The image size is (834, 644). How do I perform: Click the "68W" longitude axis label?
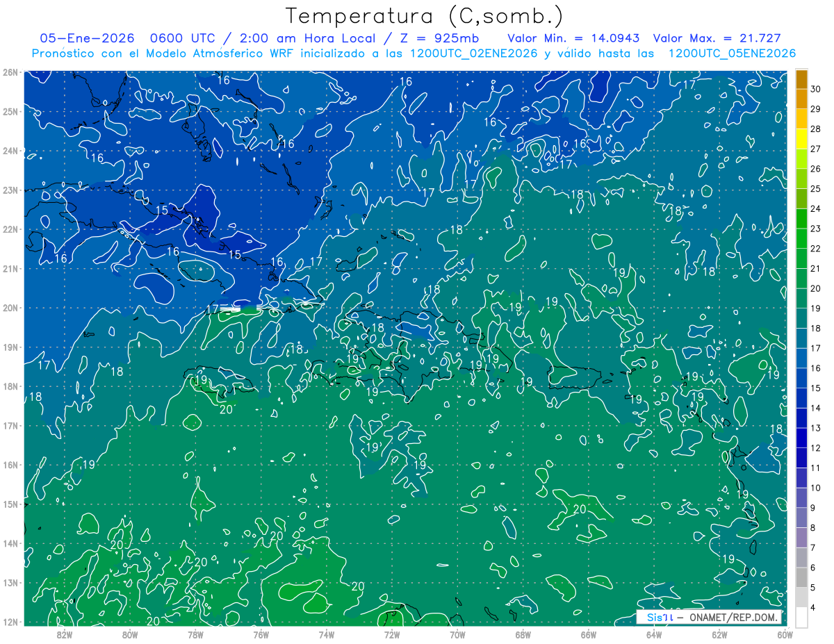523,634
